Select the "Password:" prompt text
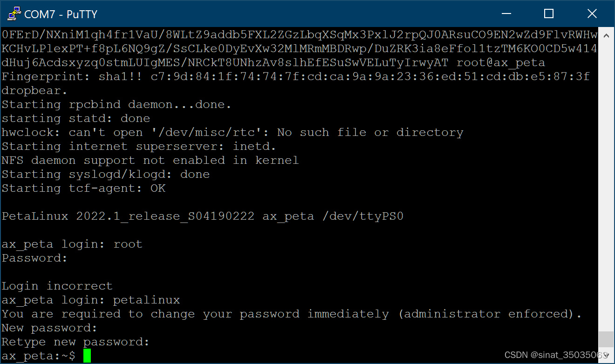 click(x=33, y=257)
